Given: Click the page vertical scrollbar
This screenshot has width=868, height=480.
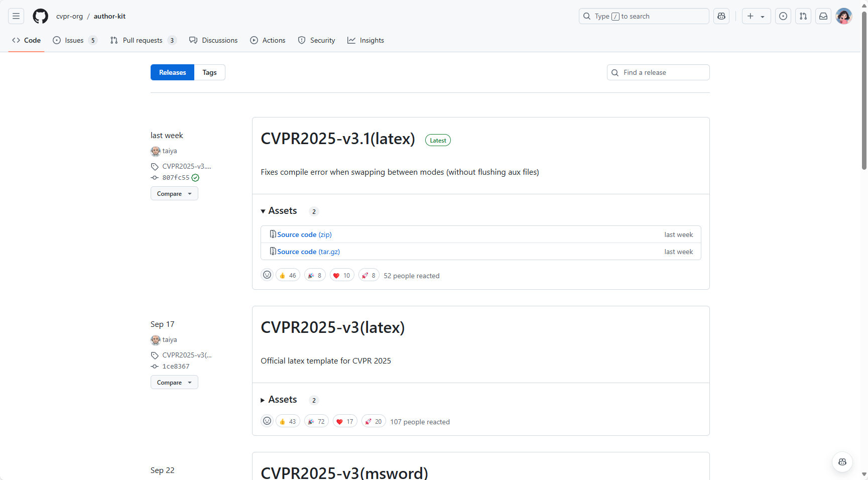Looking at the screenshot, I should [x=864, y=90].
